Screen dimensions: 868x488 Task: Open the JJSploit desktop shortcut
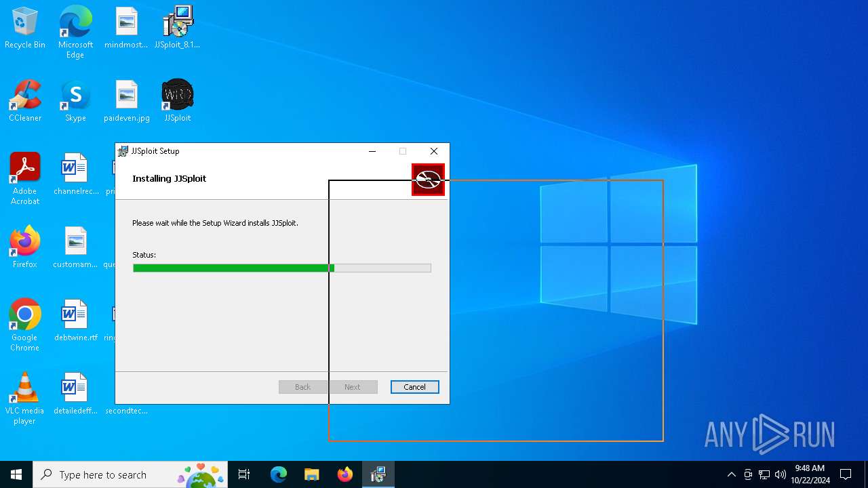(x=177, y=102)
